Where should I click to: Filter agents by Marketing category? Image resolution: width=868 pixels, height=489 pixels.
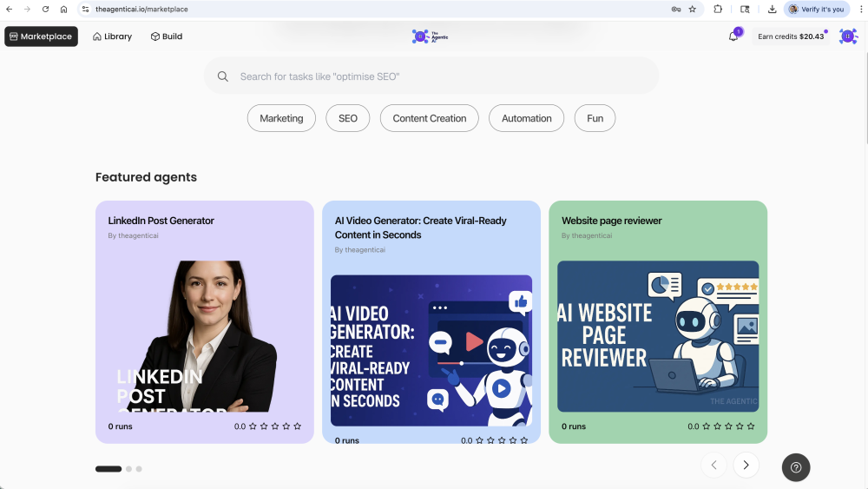click(281, 118)
